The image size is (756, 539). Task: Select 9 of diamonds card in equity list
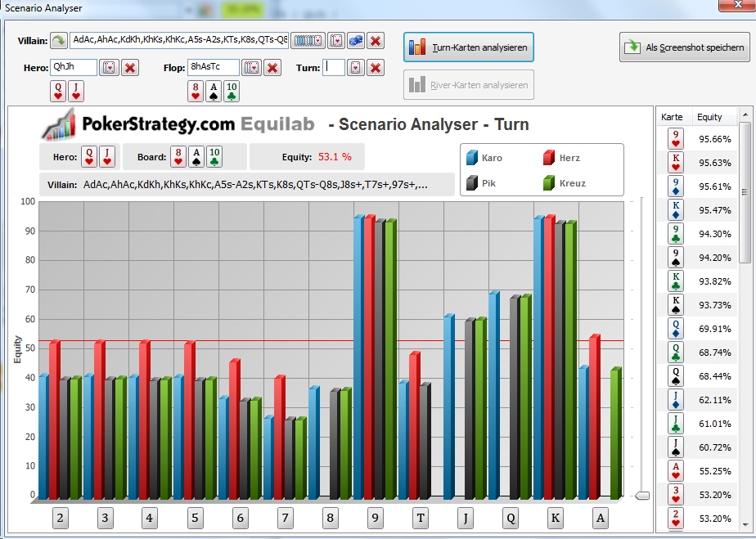[x=676, y=186]
